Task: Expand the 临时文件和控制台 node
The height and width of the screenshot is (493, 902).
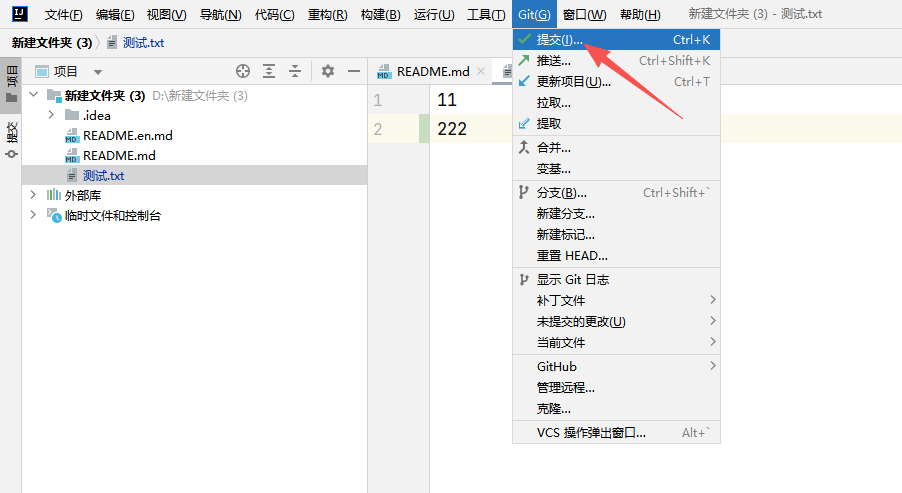Action: pyautogui.click(x=33, y=215)
